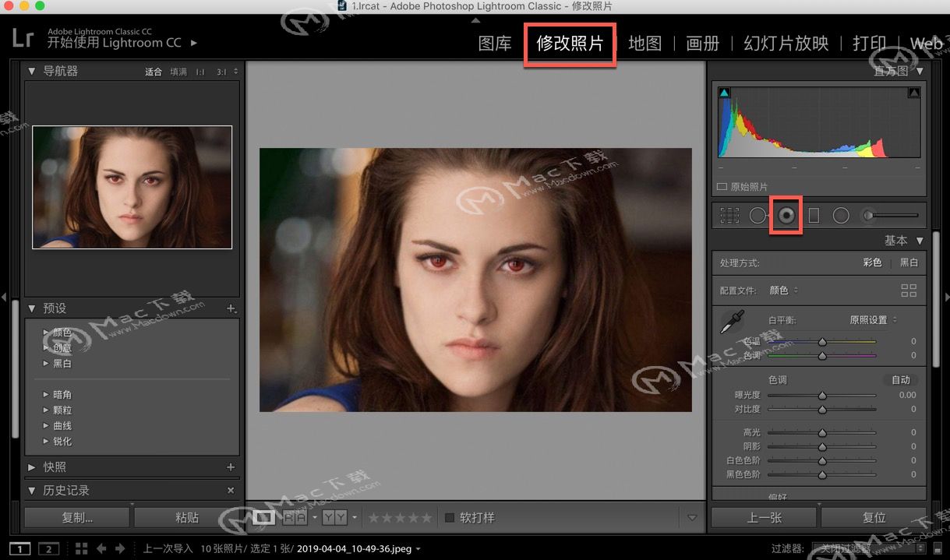Click the Previous button (上一张)
Screen dimensions: 950x560
pyautogui.click(x=764, y=518)
